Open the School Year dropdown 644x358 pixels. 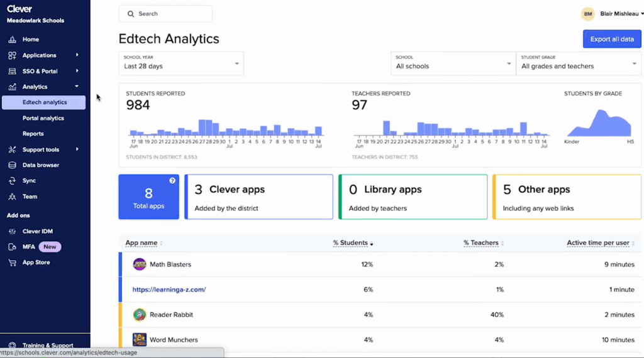(x=181, y=63)
